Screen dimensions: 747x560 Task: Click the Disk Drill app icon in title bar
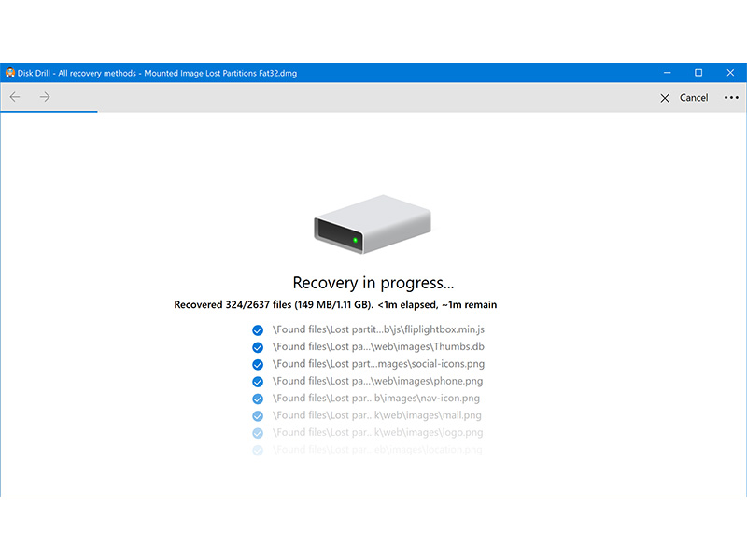click(10, 73)
